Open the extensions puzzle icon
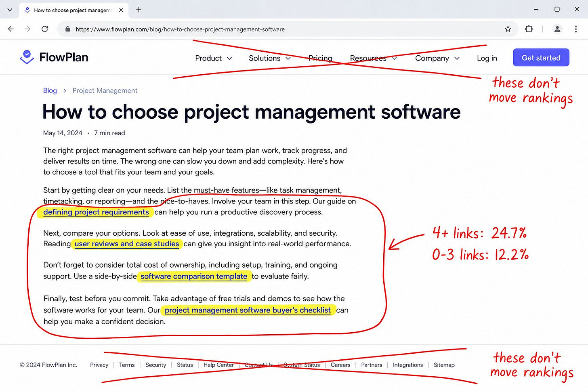The width and height of the screenshot is (588, 392). [529, 29]
